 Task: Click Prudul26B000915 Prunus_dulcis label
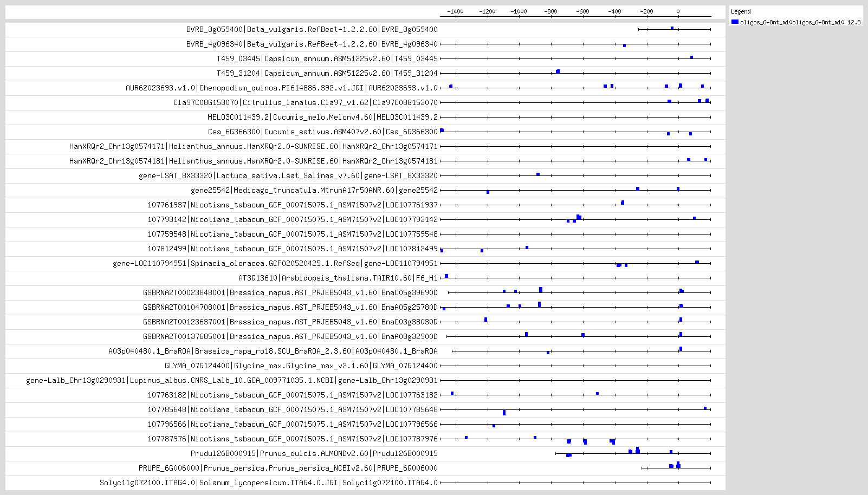click(314, 453)
